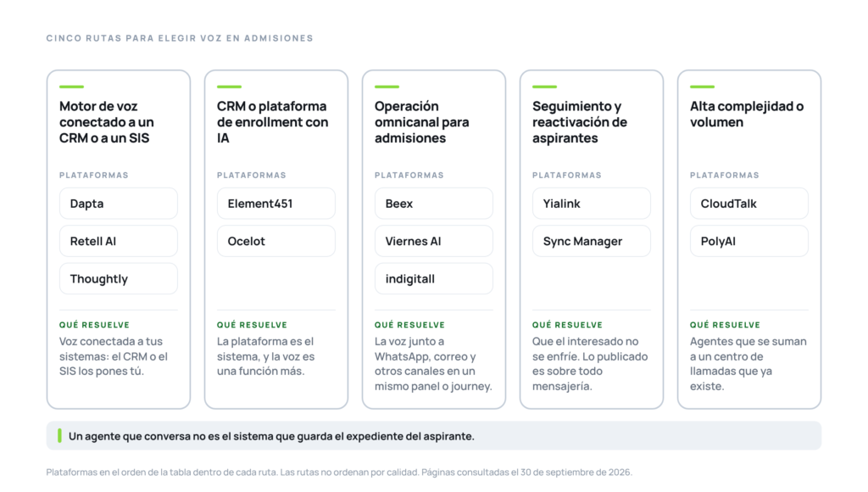Click the 'CRM o plataforma de enrollment' heading
Image resolution: width=868 pixels, height=492 pixels.
pos(272,122)
